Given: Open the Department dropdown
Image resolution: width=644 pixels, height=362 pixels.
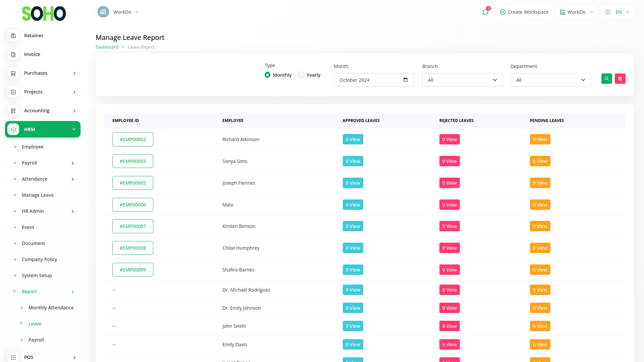Looking at the screenshot, I should [550, 80].
